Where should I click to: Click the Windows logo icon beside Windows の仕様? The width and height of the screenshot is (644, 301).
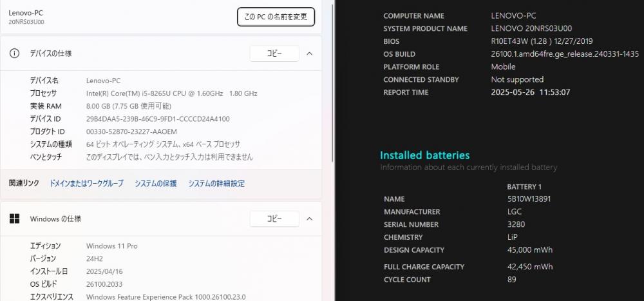(x=14, y=218)
